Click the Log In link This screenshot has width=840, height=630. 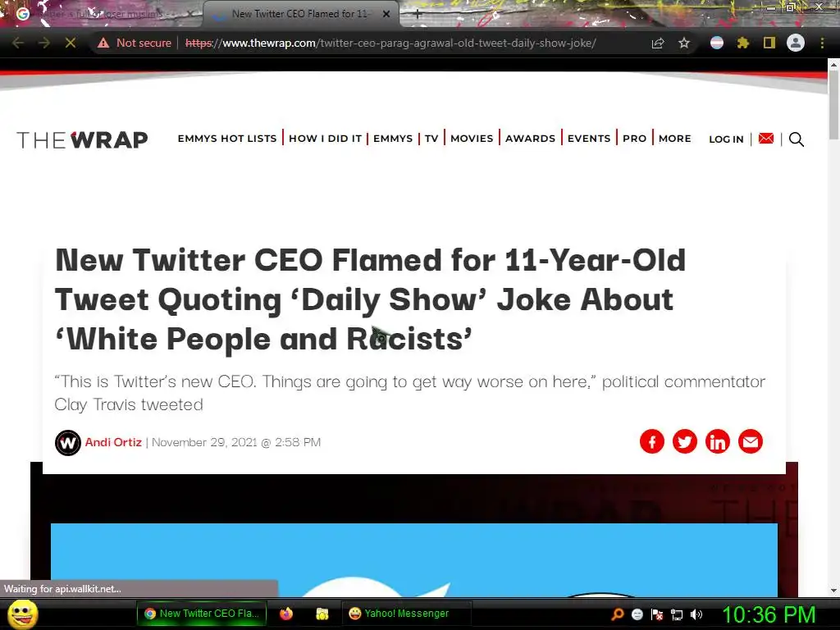click(x=726, y=139)
